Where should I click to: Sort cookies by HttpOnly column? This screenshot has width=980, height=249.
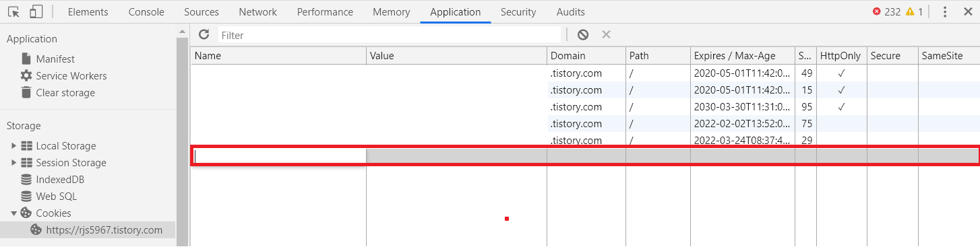(842, 56)
